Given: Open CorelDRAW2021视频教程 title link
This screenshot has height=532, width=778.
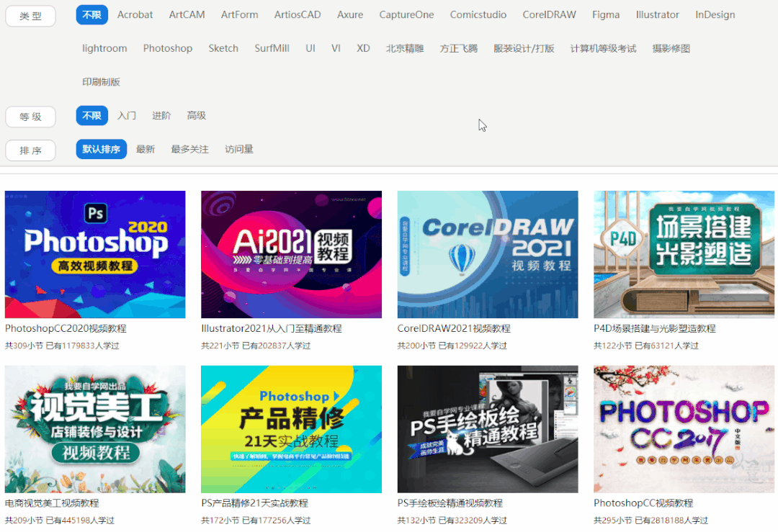Looking at the screenshot, I should coord(454,328).
